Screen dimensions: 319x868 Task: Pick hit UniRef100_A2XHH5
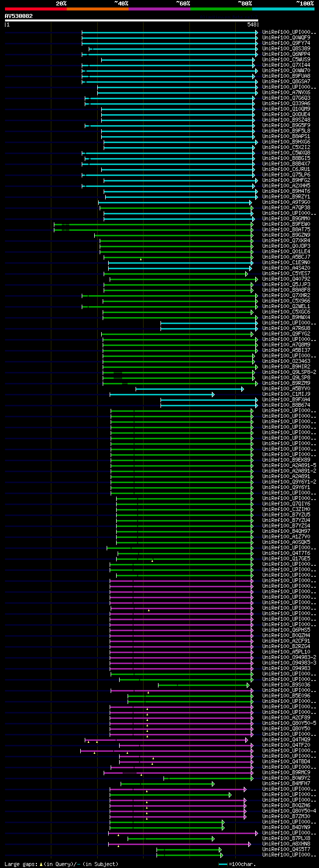tap(286, 186)
